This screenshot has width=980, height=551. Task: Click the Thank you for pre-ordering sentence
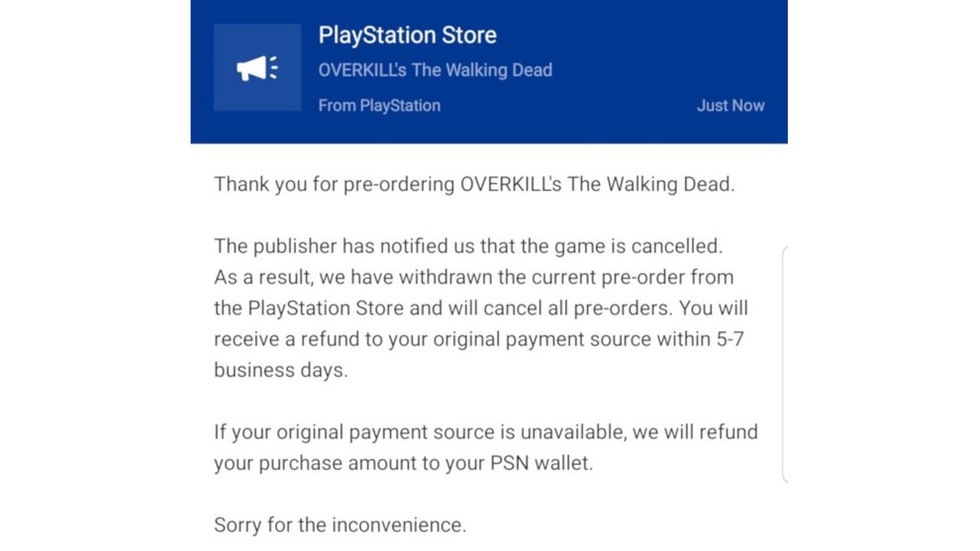474,184
